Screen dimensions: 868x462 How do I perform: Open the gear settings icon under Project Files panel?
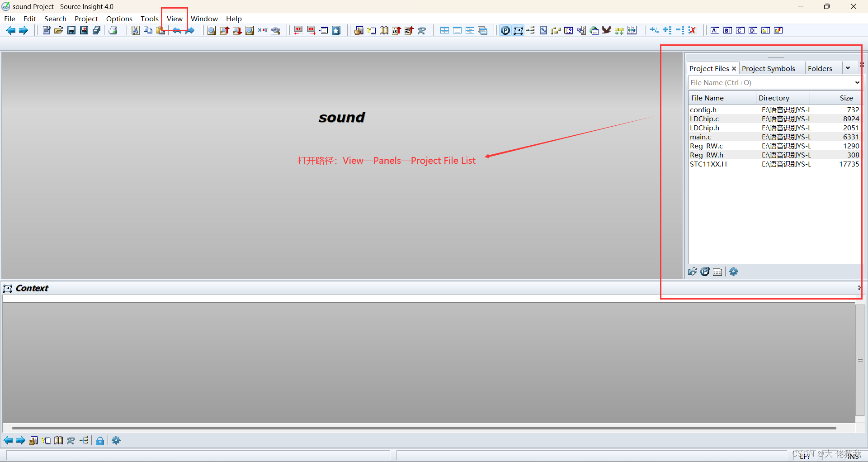[733, 271]
